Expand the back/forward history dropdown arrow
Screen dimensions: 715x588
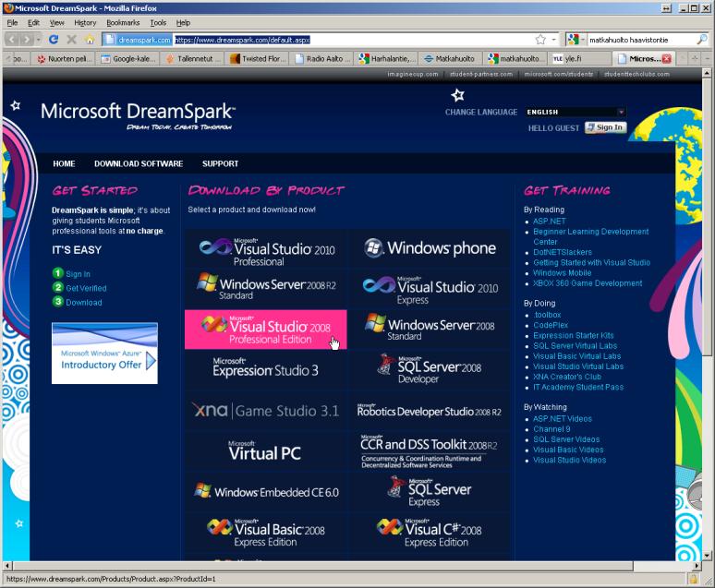pyautogui.click(x=38, y=40)
